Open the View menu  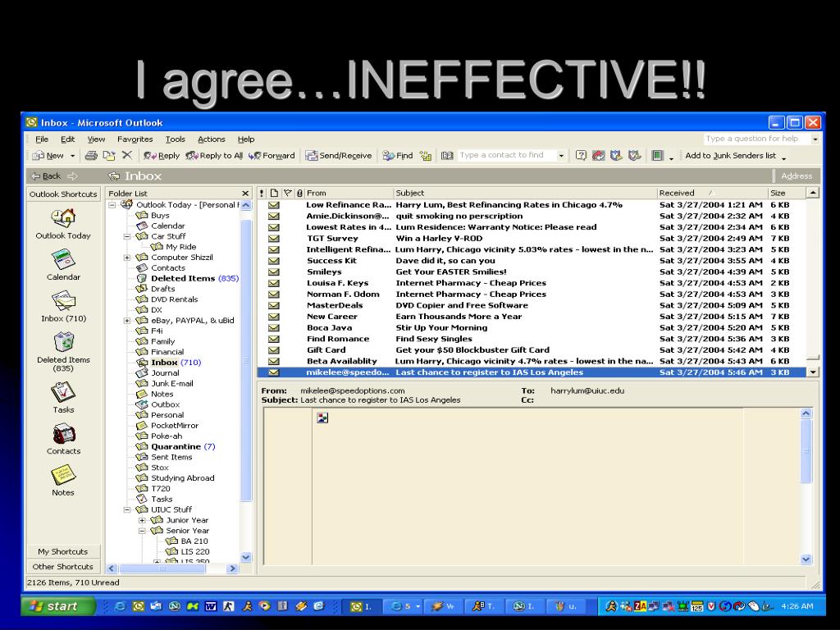(x=97, y=139)
